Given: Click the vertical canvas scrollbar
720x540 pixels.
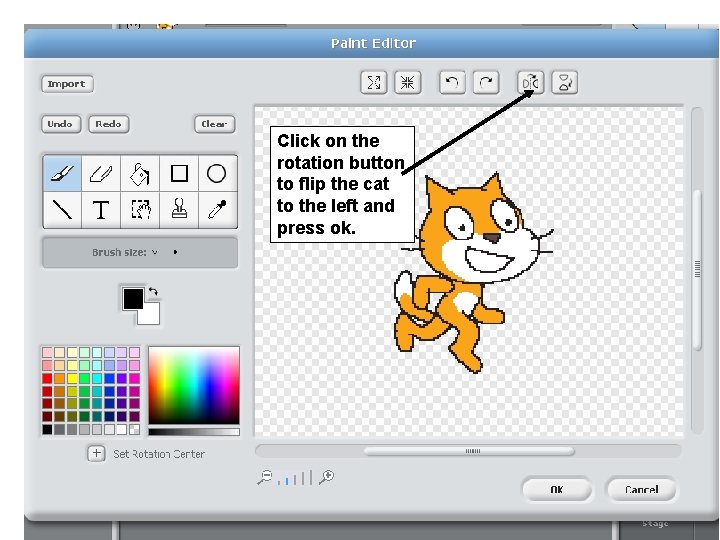Looking at the screenshot, I should 697,271.
